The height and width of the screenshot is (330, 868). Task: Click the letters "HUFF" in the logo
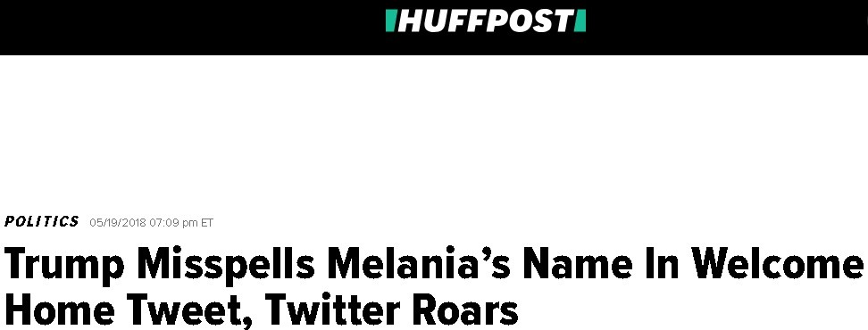(442, 21)
